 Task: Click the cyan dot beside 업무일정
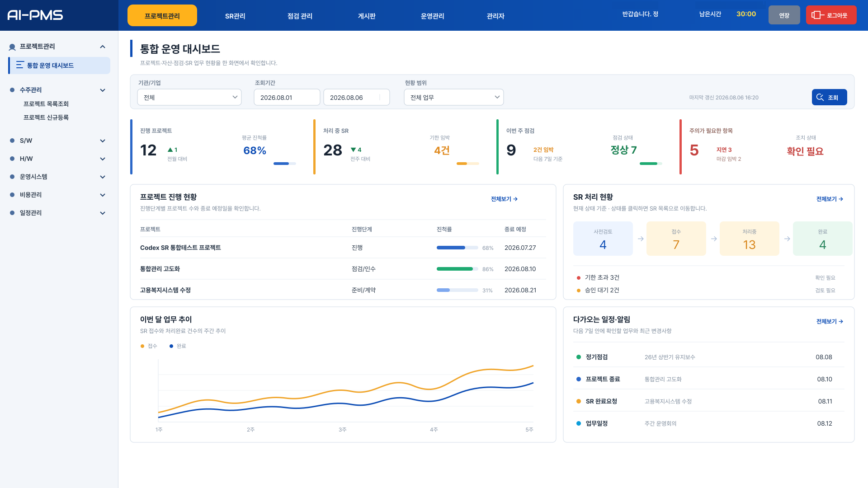tap(579, 423)
